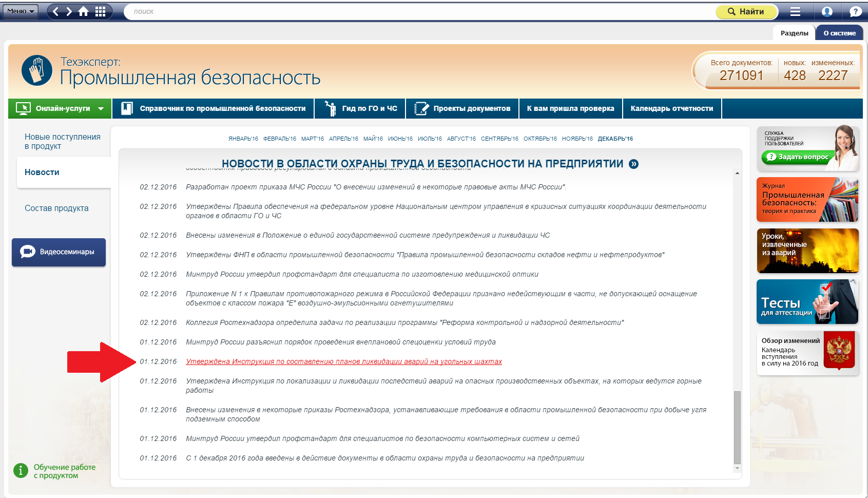Focus the поиск search field
This screenshot has width=868, height=498.
coord(420,11)
